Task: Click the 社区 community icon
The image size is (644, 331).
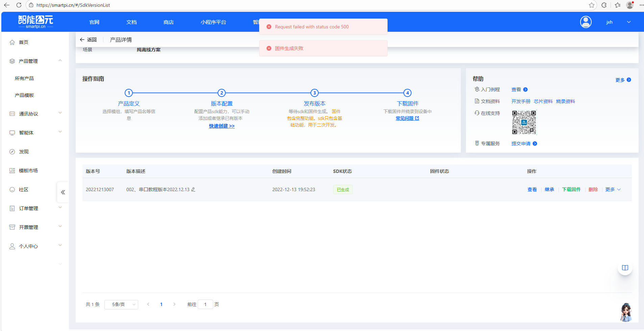Action: [12, 189]
